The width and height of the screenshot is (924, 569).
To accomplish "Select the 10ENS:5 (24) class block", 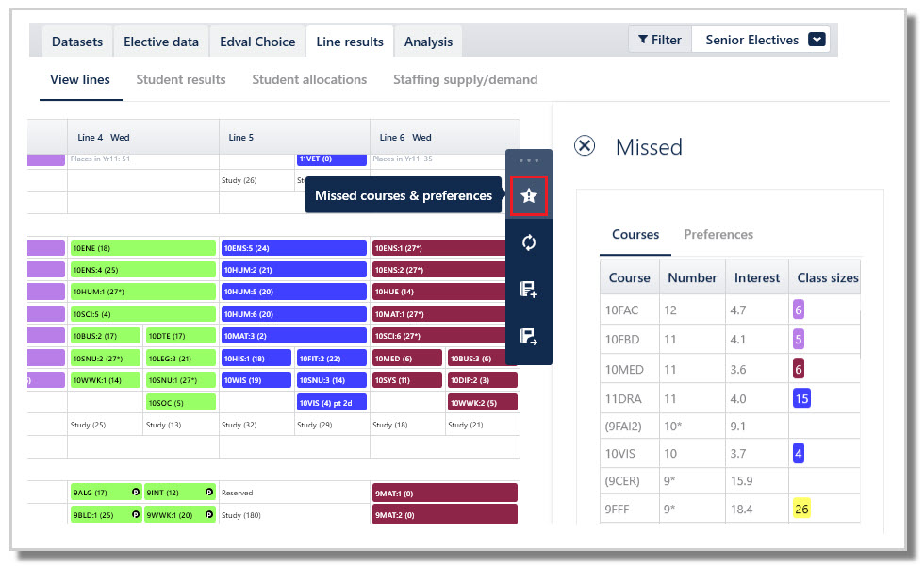I will pyautogui.click(x=293, y=248).
